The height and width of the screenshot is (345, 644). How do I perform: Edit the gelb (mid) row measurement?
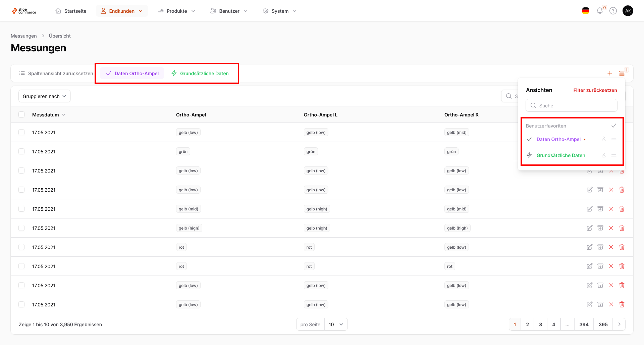click(x=589, y=209)
